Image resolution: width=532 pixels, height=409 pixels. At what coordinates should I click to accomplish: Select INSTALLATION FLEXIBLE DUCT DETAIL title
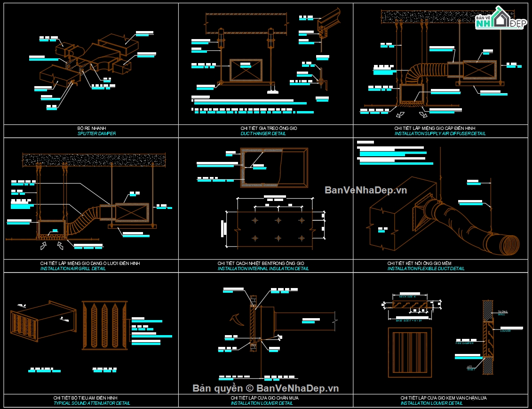coord(426,268)
